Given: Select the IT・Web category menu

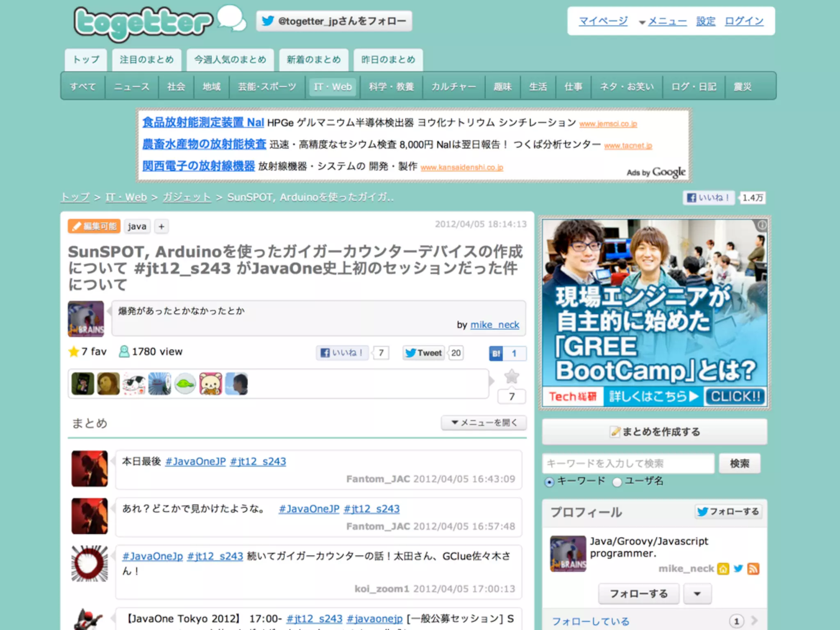Looking at the screenshot, I should coord(333,87).
